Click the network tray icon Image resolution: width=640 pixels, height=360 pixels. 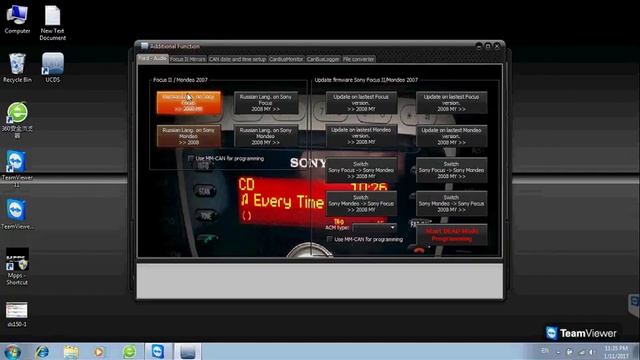pyautogui.click(x=581, y=352)
